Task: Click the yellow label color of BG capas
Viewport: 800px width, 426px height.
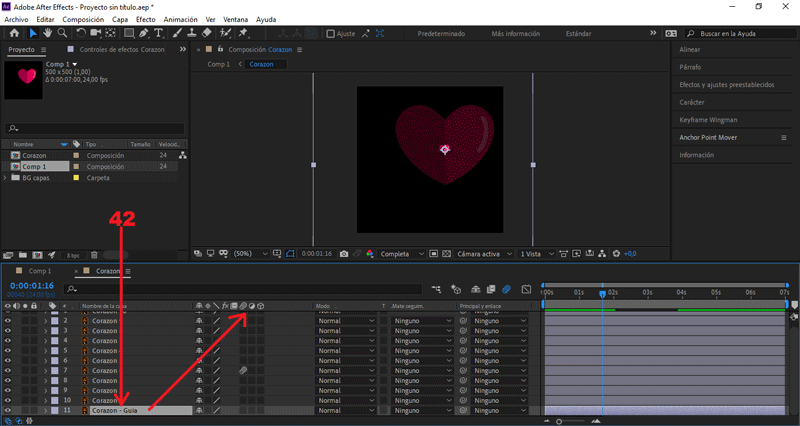Action: pyautogui.click(x=76, y=177)
